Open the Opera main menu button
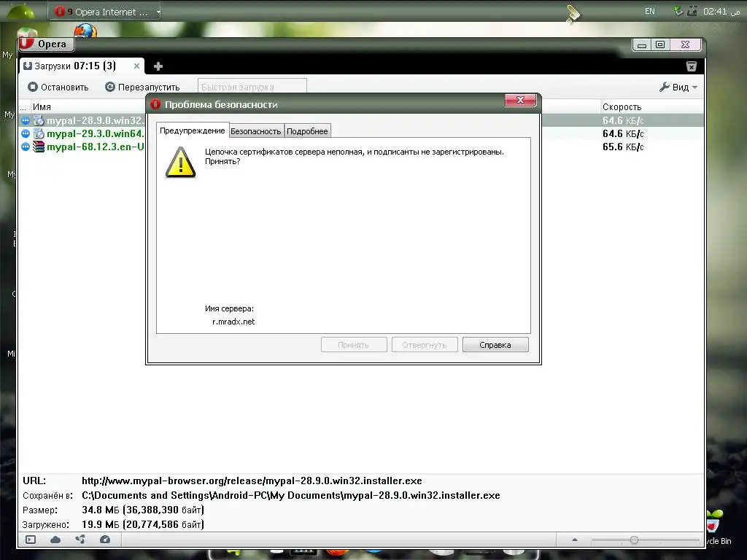This screenshot has width=747, height=560. 46,44
